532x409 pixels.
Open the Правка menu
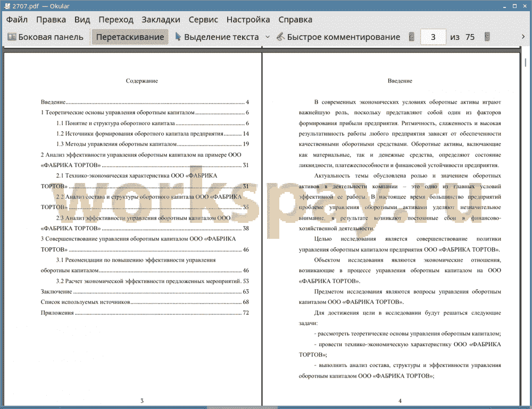point(51,20)
